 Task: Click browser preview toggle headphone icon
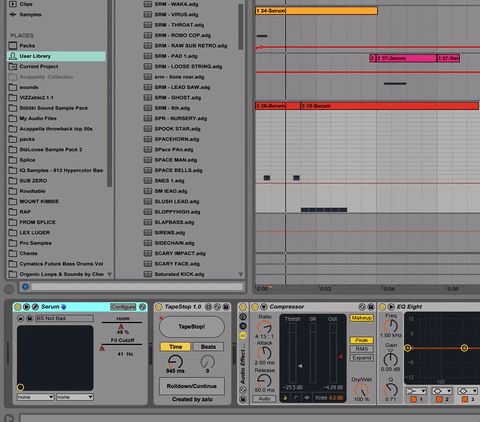(25, 287)
